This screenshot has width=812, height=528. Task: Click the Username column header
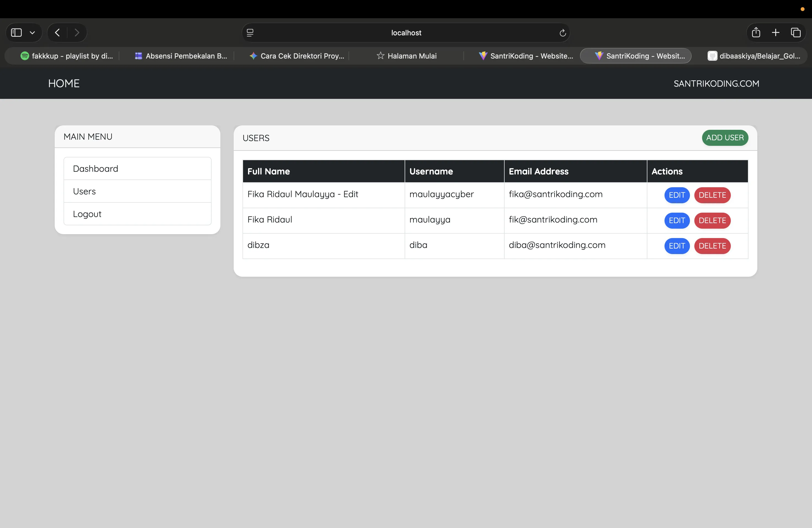[x=454, y=171]
